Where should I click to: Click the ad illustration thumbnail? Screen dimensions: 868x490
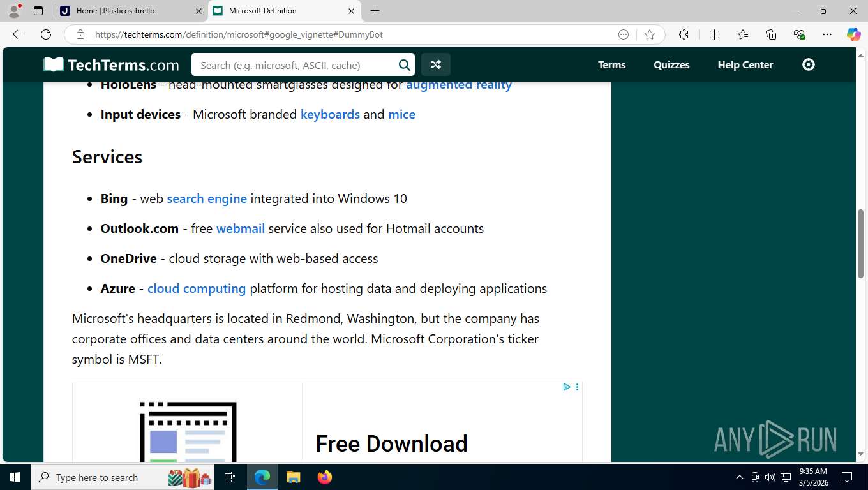(188, 431)
